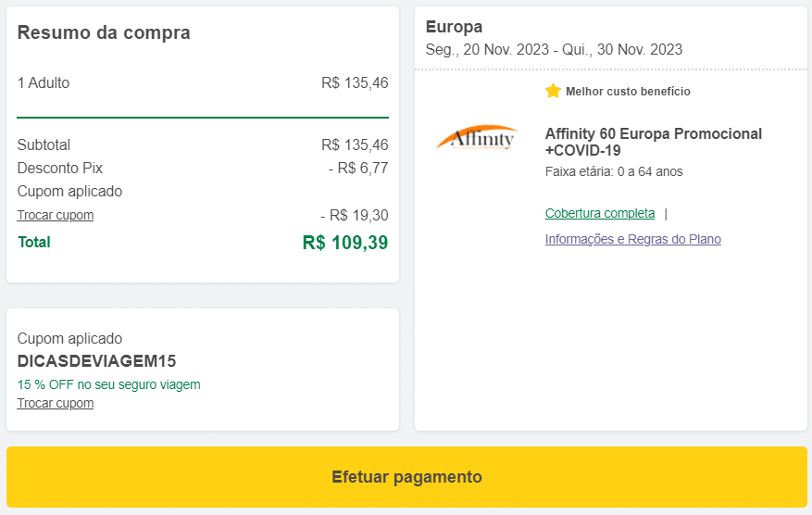Click the Pix discount value - R$ 6,77
Image resolution: width=812 pixels, height=515 pixels.
click(357, 168)
